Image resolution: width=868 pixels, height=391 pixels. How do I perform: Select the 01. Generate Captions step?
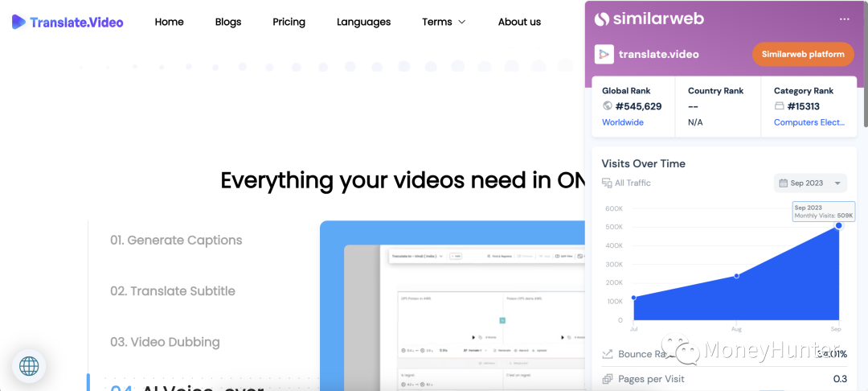tap(176, 240)
